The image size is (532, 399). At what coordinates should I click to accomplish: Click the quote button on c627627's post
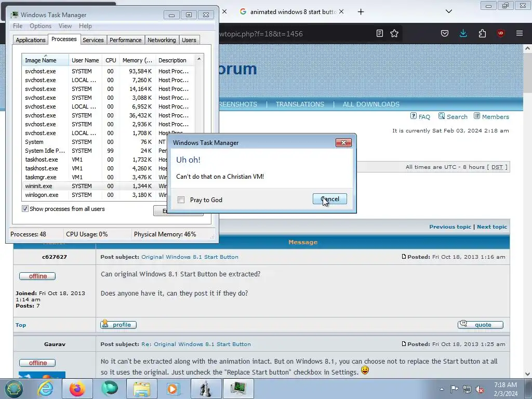(481, 325)
